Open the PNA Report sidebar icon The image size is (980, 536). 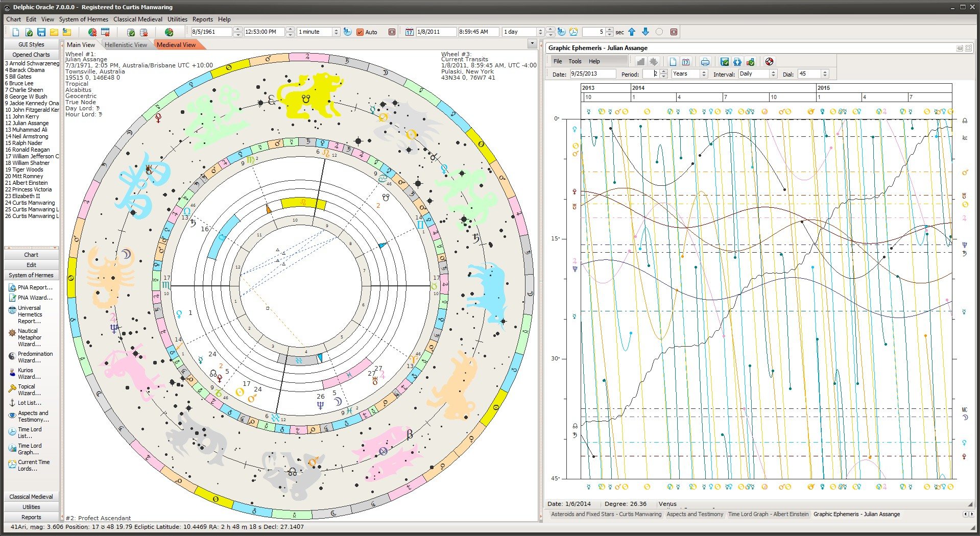coord(12,287)
